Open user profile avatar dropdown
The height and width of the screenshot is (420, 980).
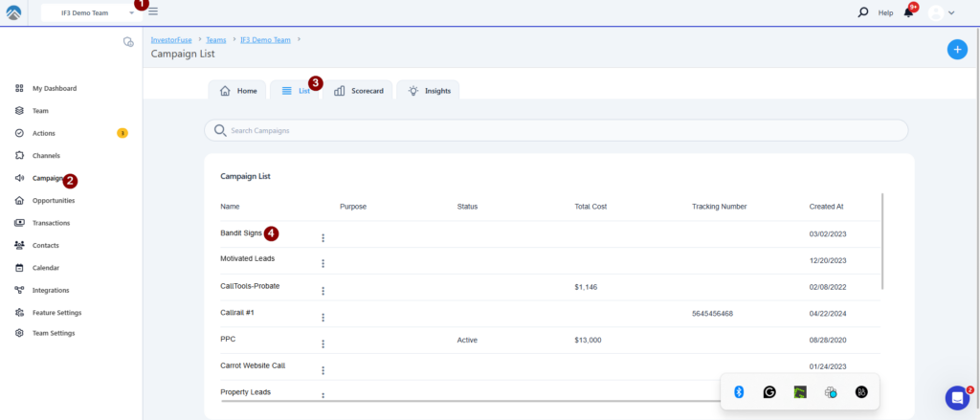[x=942, y=12]
